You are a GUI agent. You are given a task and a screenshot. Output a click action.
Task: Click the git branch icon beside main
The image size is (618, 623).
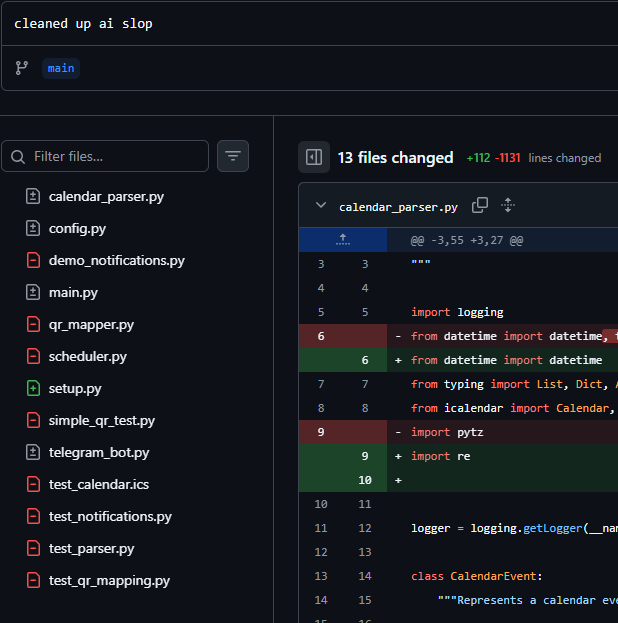pyautogui.click(x=21, y=68)
